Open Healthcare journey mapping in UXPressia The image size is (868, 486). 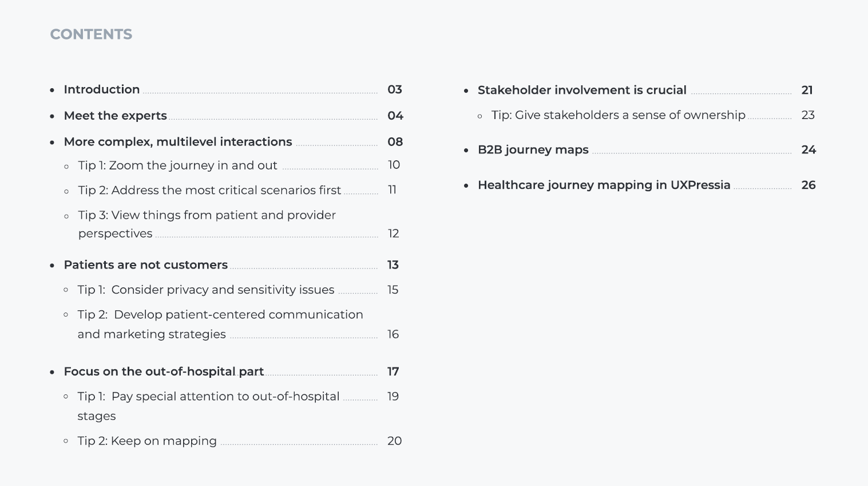pyautogui.click(x=604, y=185)
